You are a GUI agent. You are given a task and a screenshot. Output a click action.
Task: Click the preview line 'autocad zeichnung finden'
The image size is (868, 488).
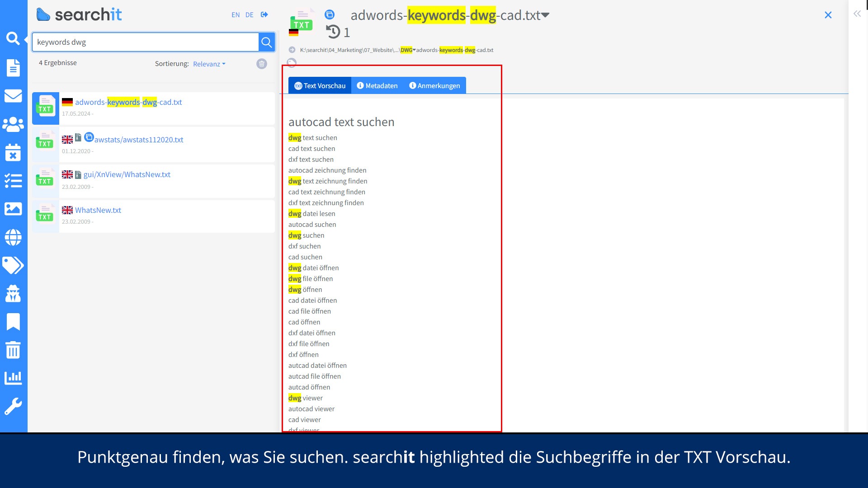tap(327, 170)
